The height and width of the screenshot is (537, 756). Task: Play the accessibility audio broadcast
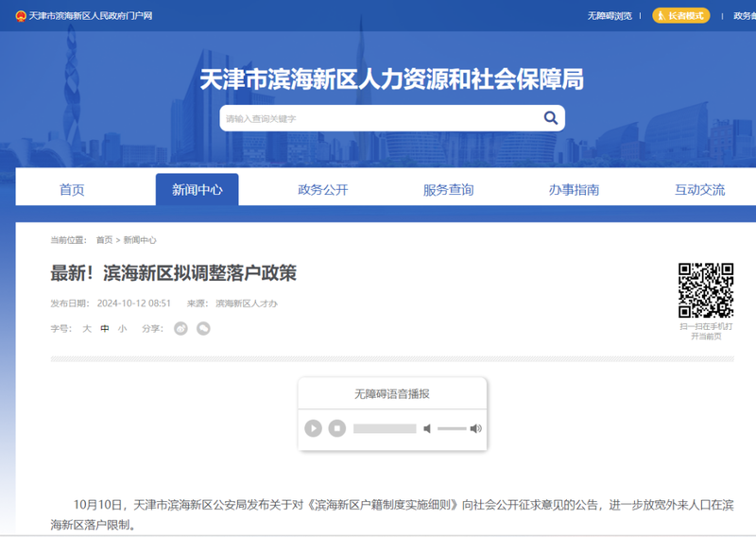[313, 428]
